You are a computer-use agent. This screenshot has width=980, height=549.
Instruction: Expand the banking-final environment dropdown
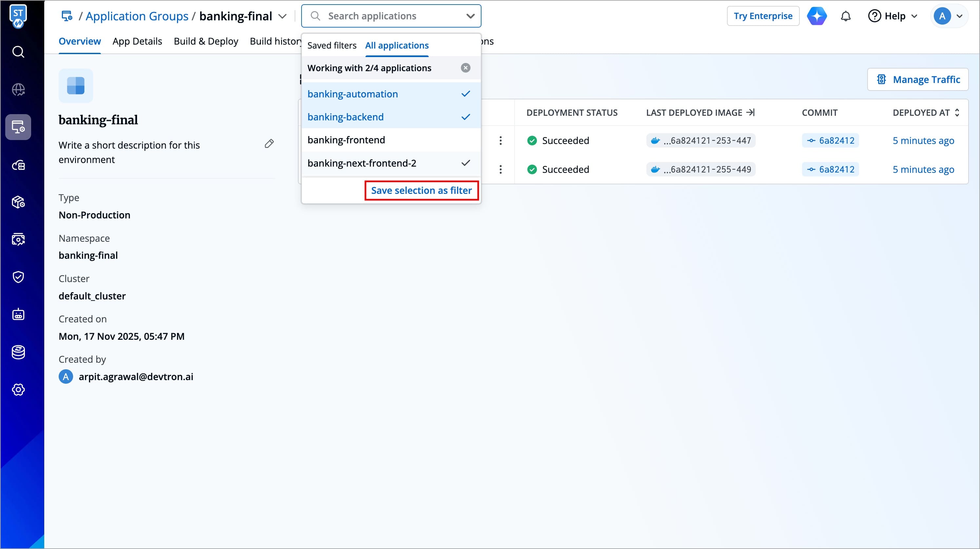(282, 16)
